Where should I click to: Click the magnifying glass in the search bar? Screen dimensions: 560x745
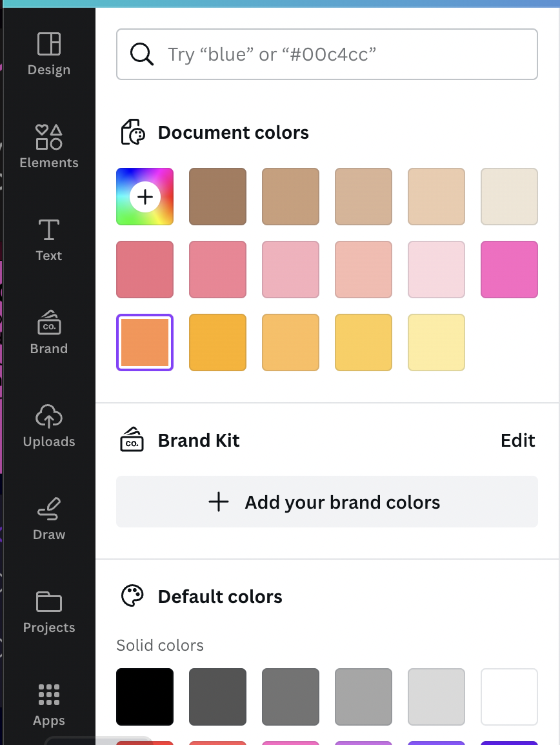point(141,54)
